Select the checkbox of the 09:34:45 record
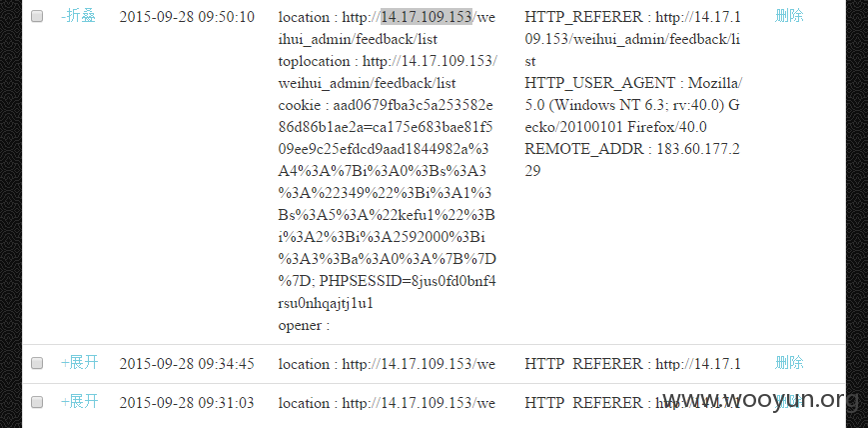Viewport: 868px width, 428px height. click(37, 363)
